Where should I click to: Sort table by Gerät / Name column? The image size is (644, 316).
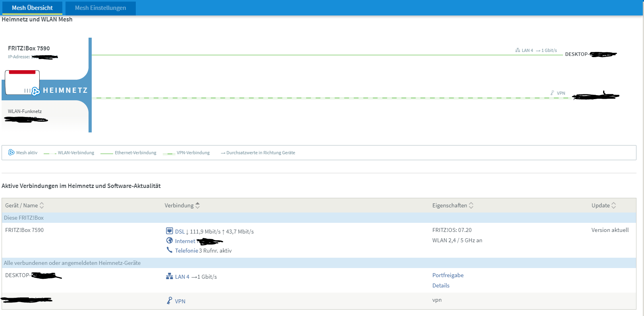25,205
